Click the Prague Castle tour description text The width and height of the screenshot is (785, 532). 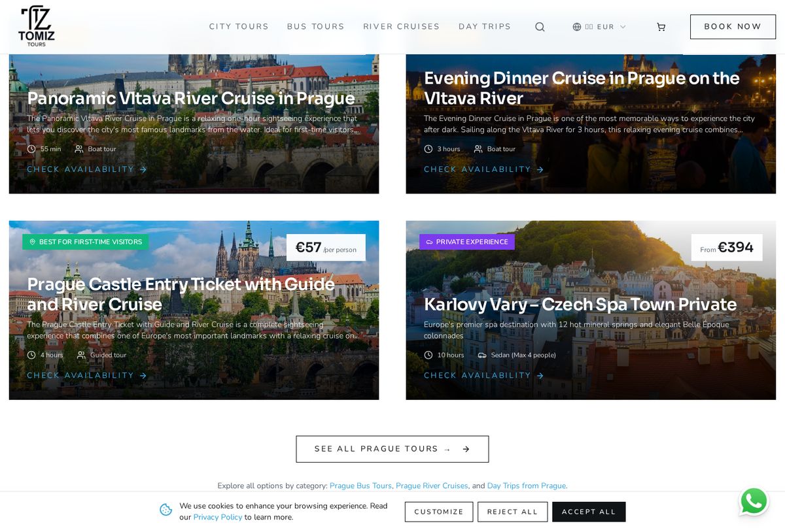coord(193,330)
